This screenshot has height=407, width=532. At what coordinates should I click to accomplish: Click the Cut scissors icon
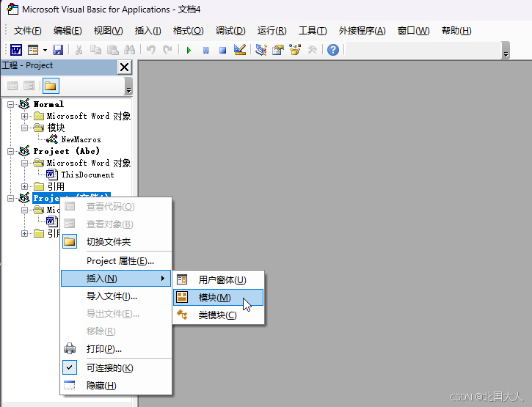coord(79,50)
